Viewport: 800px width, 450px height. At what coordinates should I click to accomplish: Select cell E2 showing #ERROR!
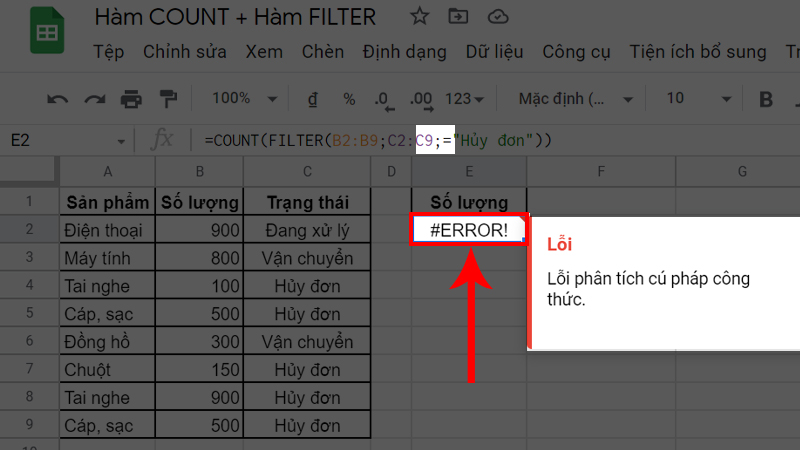468,230
